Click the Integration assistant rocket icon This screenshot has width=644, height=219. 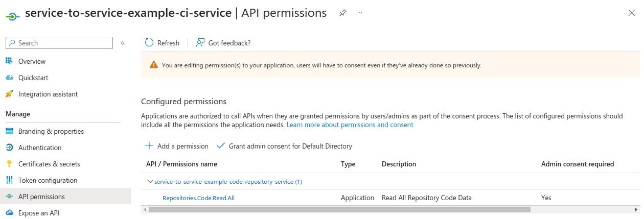pos(9,94)
